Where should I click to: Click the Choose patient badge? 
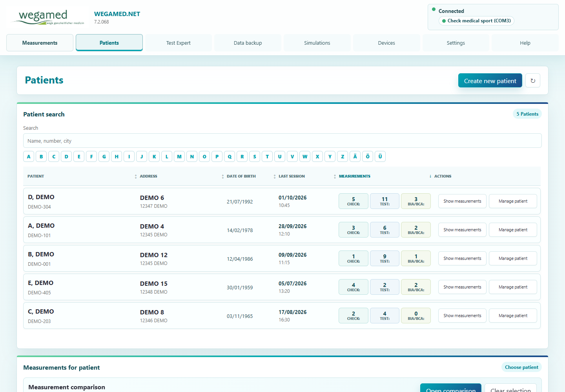click(x=521, y=367)
